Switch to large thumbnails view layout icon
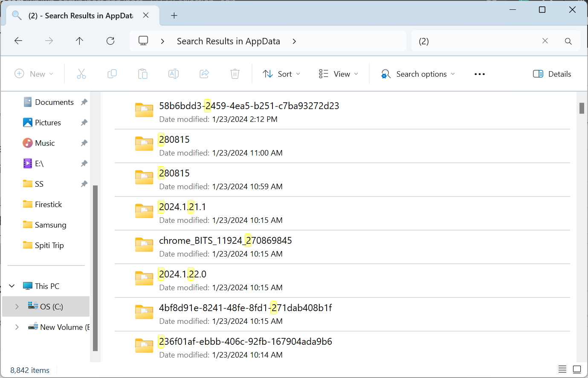 (x=577, y=369)
